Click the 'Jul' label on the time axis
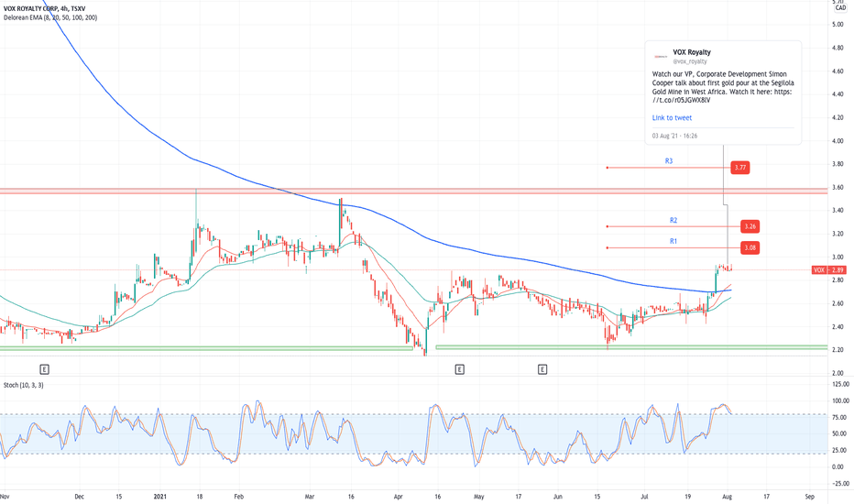 [644, 497]
